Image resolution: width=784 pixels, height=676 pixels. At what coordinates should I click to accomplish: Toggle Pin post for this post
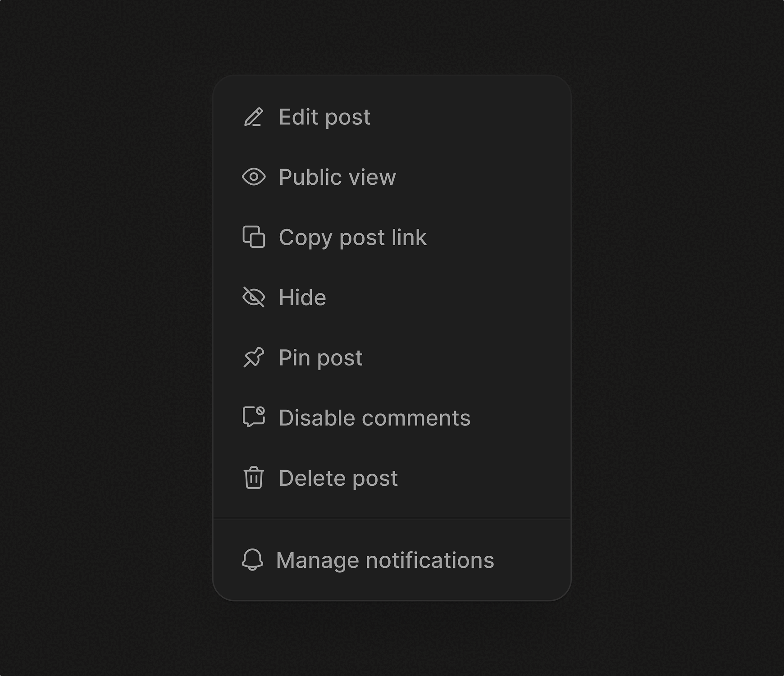(x=320, y=358)
